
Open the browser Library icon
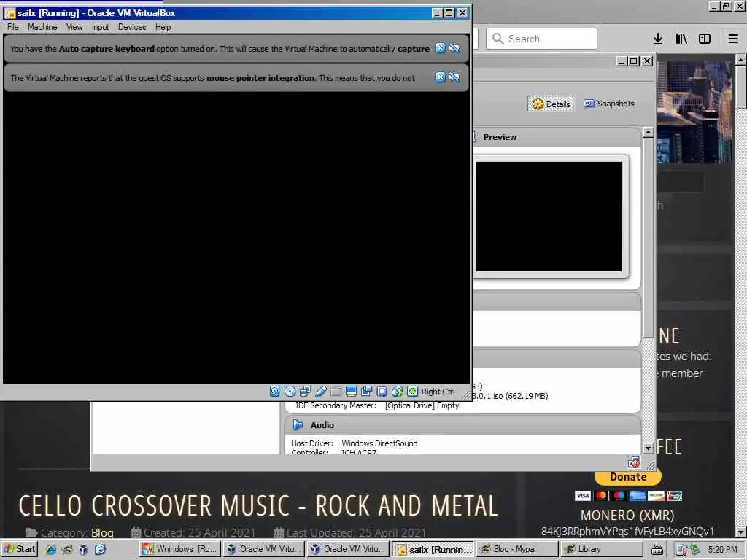tap(681, 39)
